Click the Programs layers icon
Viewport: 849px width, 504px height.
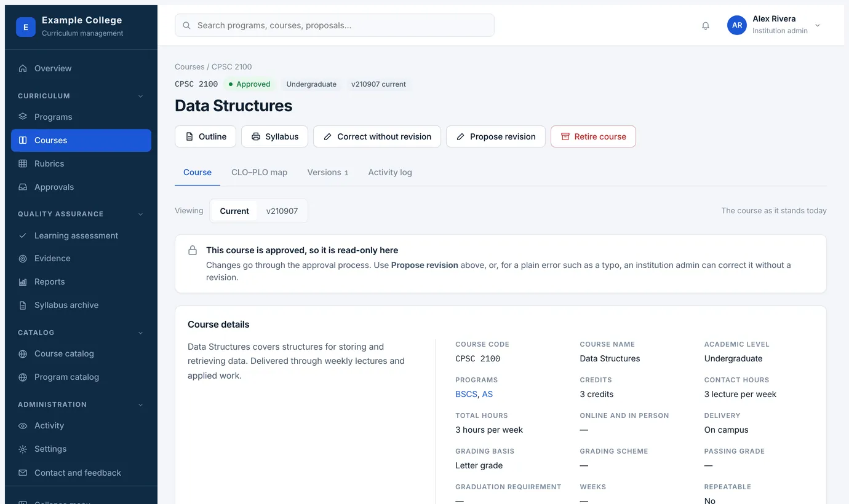coord(23,117)
